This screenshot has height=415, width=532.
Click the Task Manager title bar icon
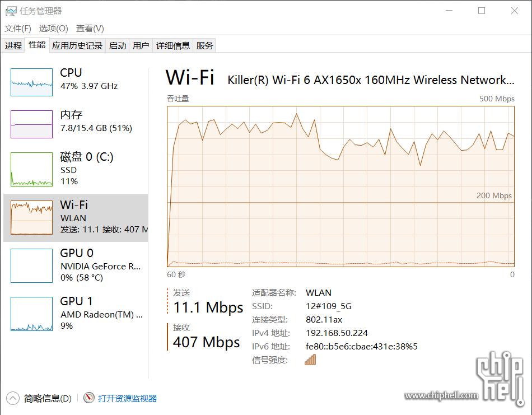pos(11,11)
